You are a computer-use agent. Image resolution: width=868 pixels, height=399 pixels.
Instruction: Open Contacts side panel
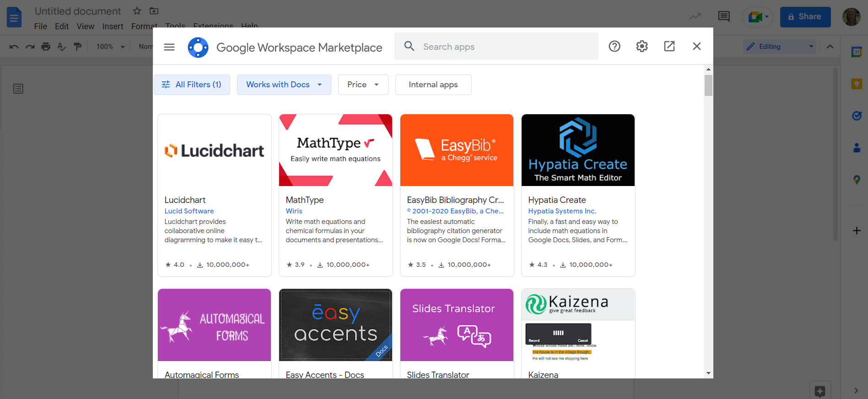(857, 148)
